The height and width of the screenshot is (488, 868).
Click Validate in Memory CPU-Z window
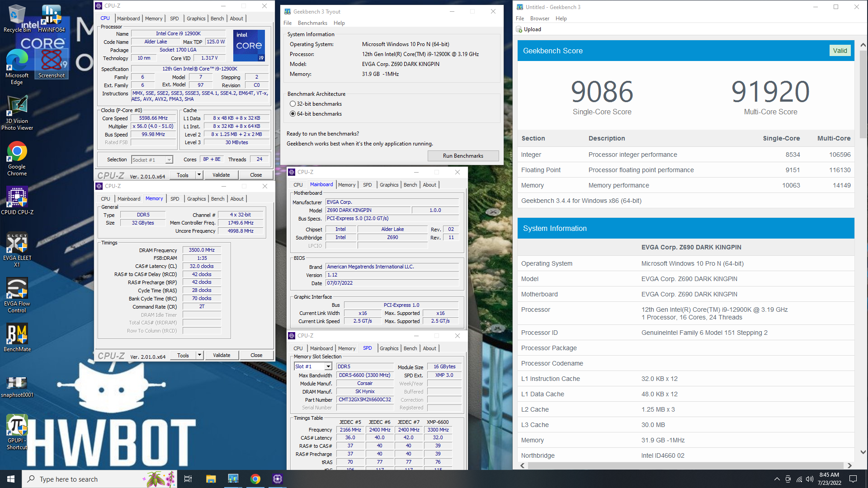pyautogui.click(x=222, y=355)
